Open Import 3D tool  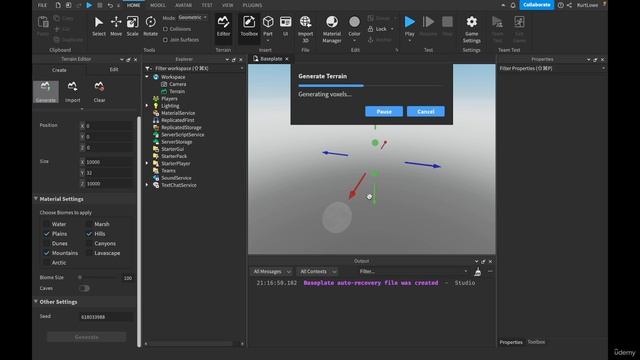(x=305, y=29)
